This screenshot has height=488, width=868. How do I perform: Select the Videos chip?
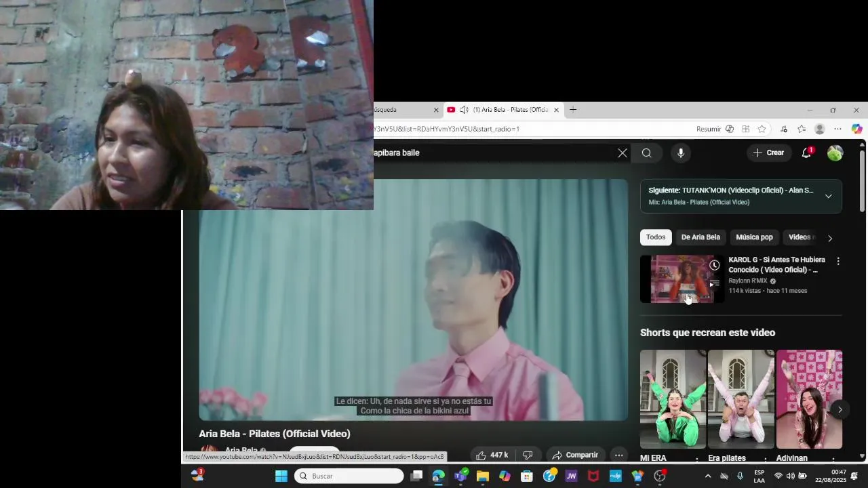tap(800, 237)
